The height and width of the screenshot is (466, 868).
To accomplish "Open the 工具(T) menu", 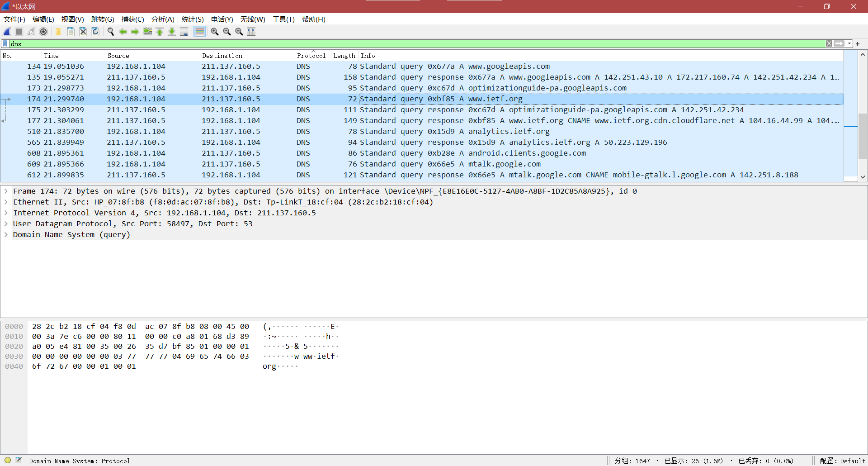I will click(283, 19).
